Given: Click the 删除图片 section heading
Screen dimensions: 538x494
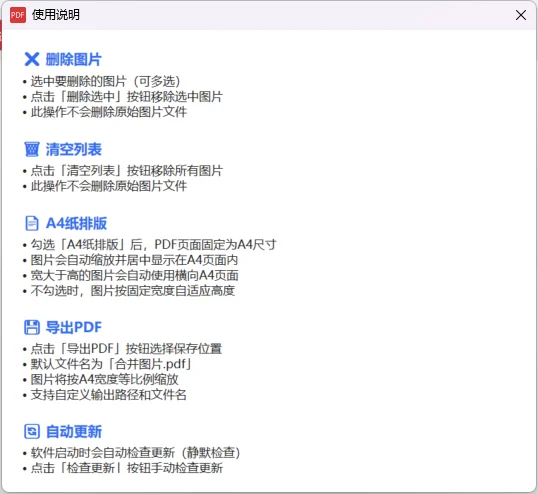Looking at the screenshot, I should tap(74, 59).
